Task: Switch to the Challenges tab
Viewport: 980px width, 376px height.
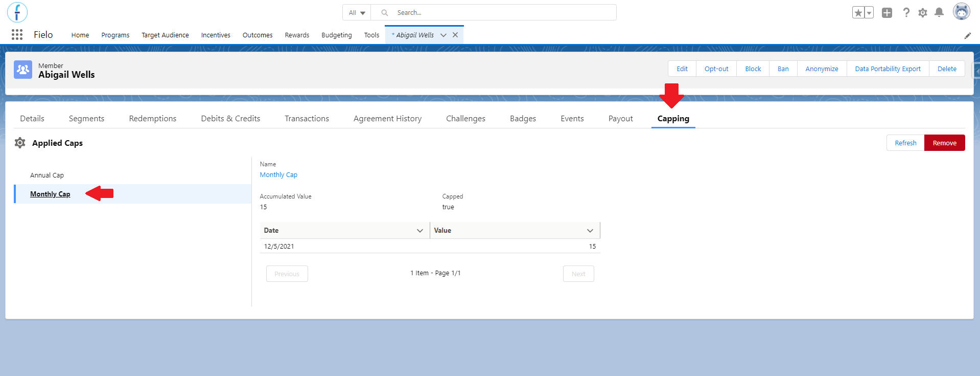Action: (x=466, y=119)
